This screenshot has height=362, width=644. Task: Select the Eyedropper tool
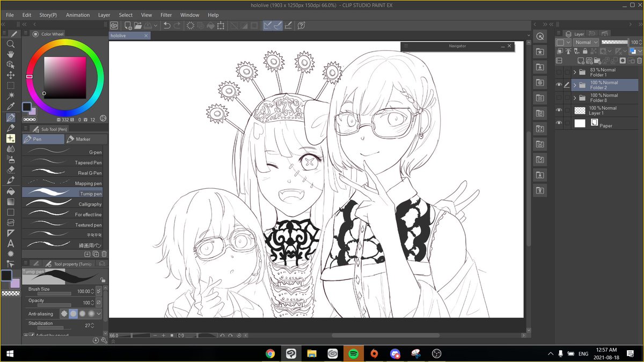tap(11, 107)
